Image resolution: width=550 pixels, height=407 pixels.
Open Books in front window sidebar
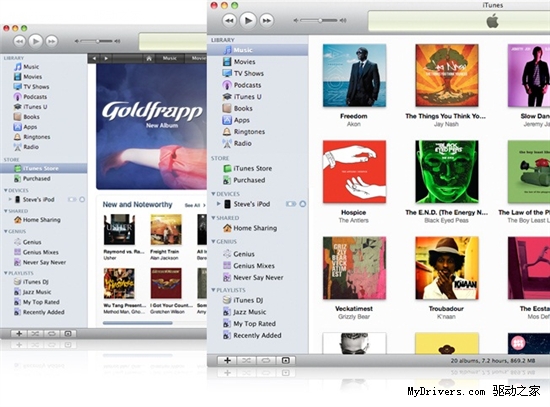tap(243, 108)
